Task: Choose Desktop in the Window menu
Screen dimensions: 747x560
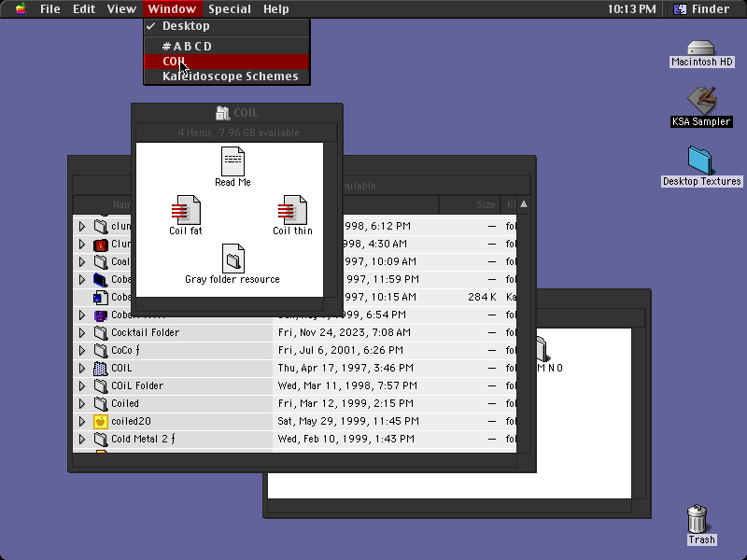Action: pyautogui.click(x=227, y=26)
